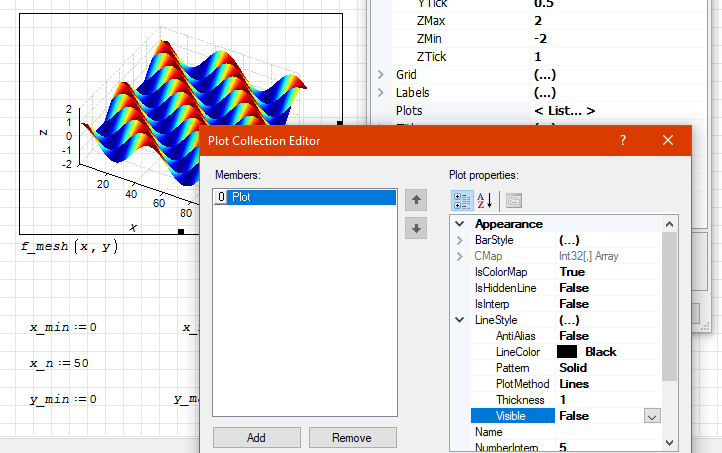Click the x_n := 50 definition
The height and width of the screenshot is (453, 722).
[x=59, y=363]
